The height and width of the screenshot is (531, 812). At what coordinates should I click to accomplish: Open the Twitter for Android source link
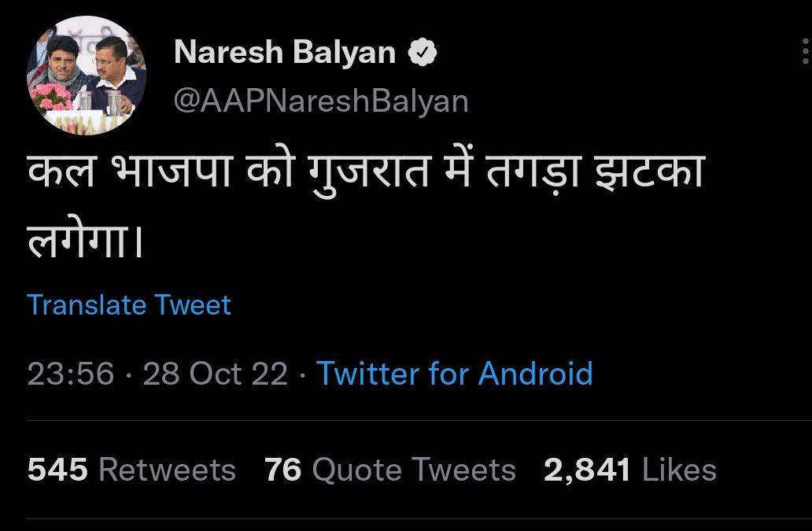click(455, 373)
